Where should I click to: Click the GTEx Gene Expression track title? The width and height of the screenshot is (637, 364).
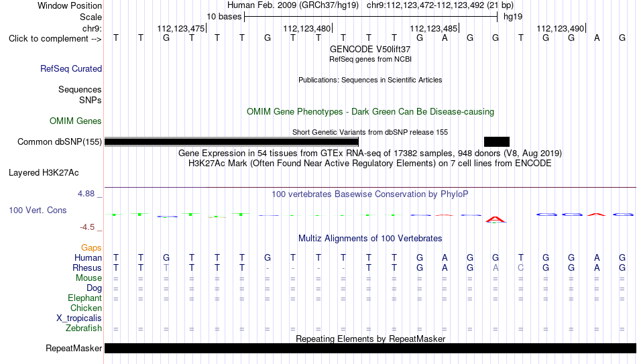coord(370,153)
